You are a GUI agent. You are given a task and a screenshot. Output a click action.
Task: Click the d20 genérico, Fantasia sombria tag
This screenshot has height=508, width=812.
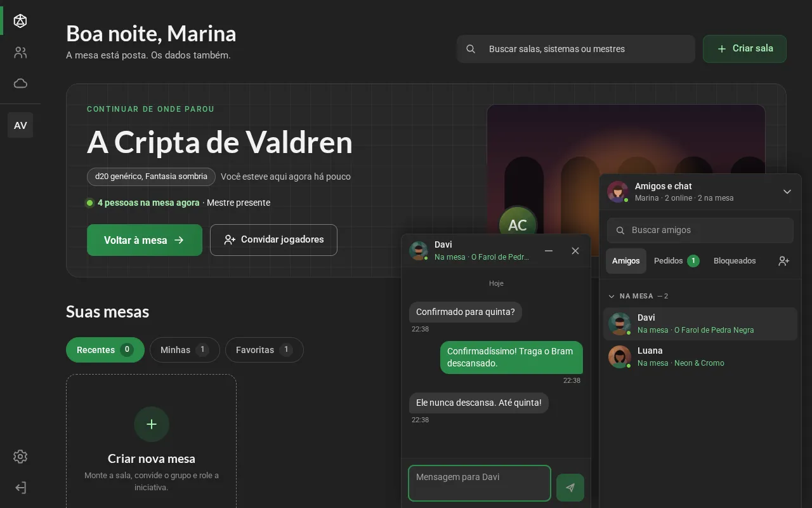coord(151,177)
